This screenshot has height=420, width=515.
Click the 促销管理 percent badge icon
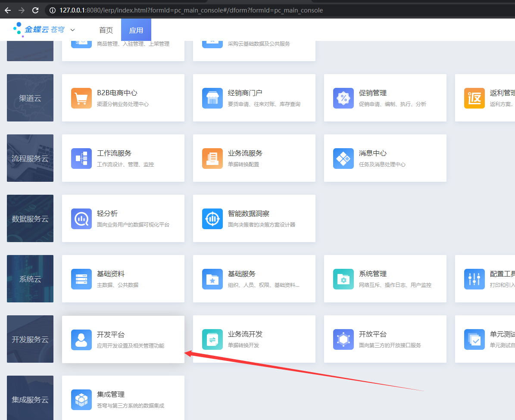tap(343, 98)
